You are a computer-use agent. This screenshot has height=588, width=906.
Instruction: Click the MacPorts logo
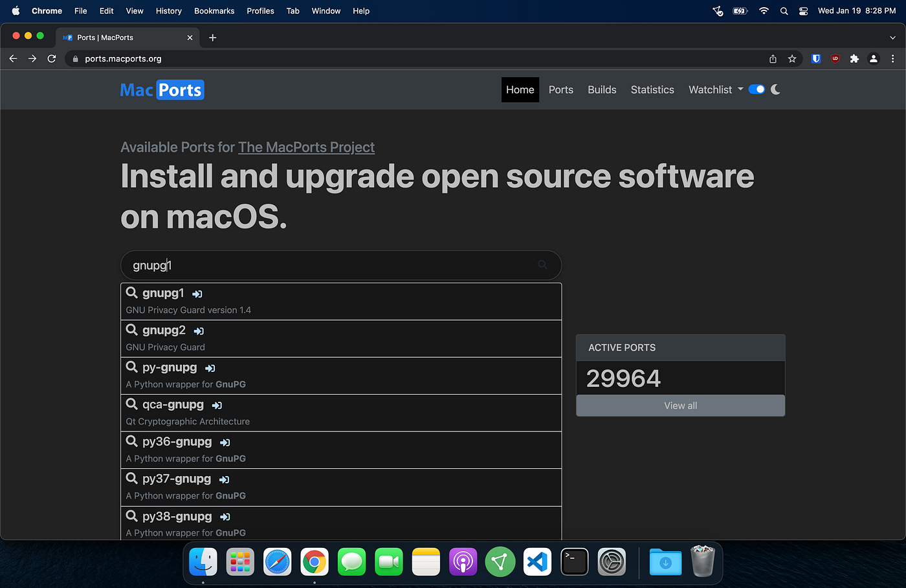[162, 90]
